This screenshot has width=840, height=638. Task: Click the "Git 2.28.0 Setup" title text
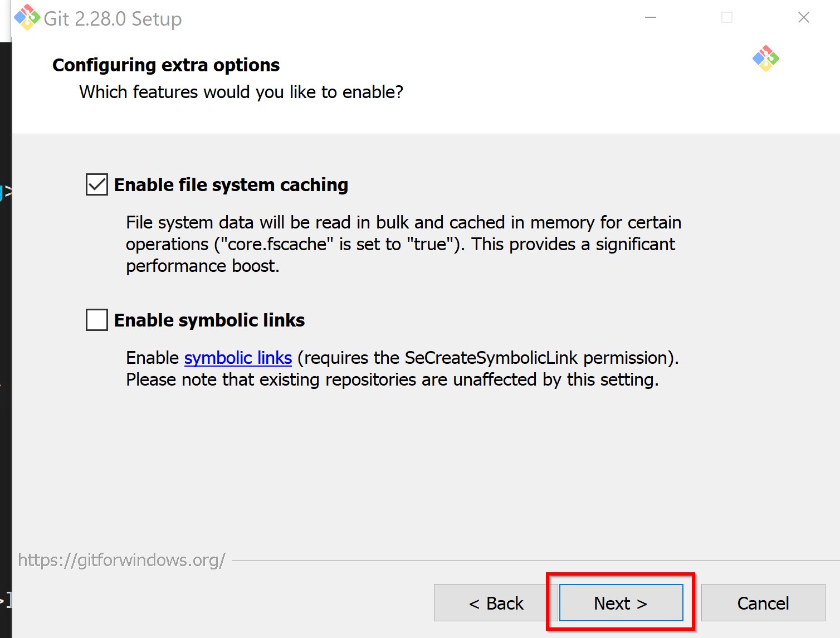coord(113,18)
